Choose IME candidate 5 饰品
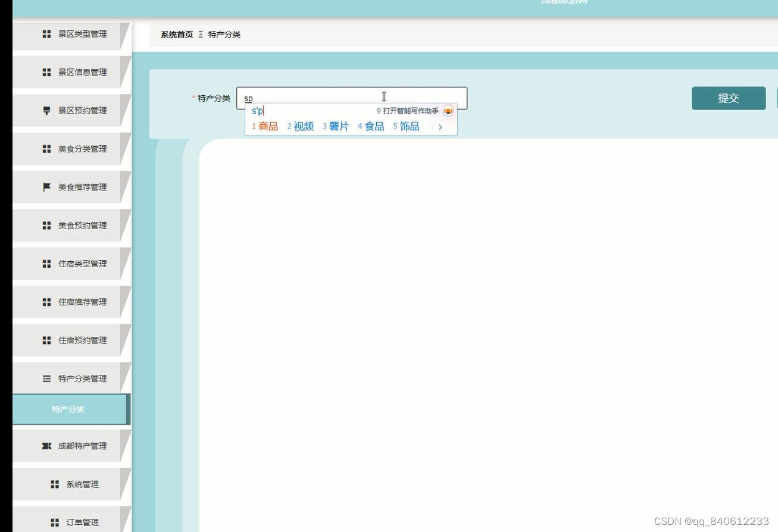 (x=406, y=127)
